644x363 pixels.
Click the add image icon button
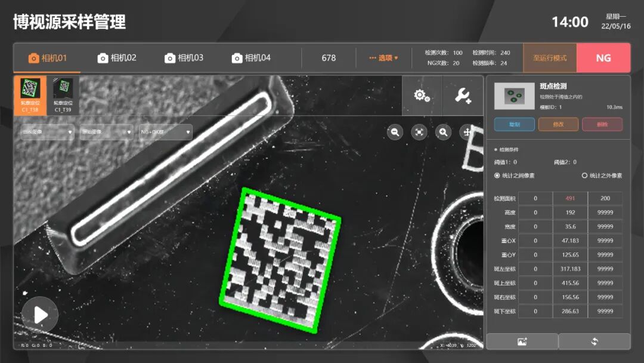coord(522,342)
